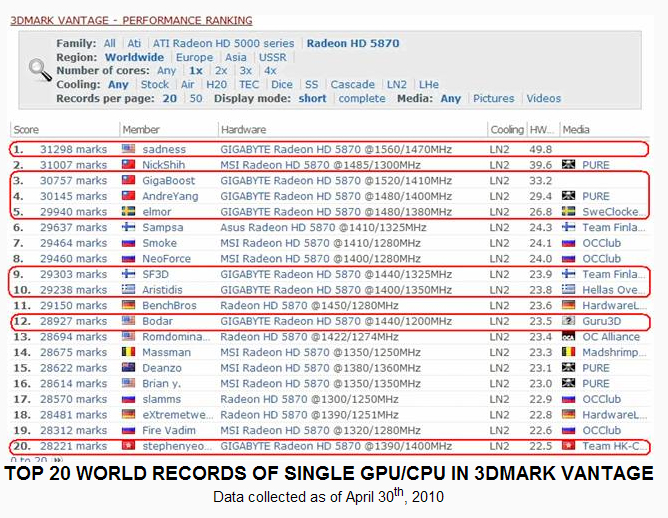
Task: Set region to Europe
Action: pyautogui.click(x=195, y=57)
